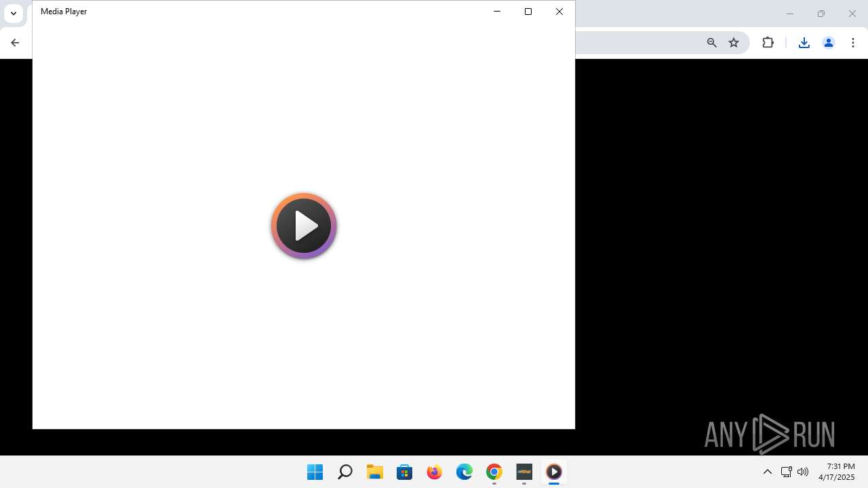Switch to Chrome in taskbar
Viewport: 868px width, 488px height.
point(494,472)
